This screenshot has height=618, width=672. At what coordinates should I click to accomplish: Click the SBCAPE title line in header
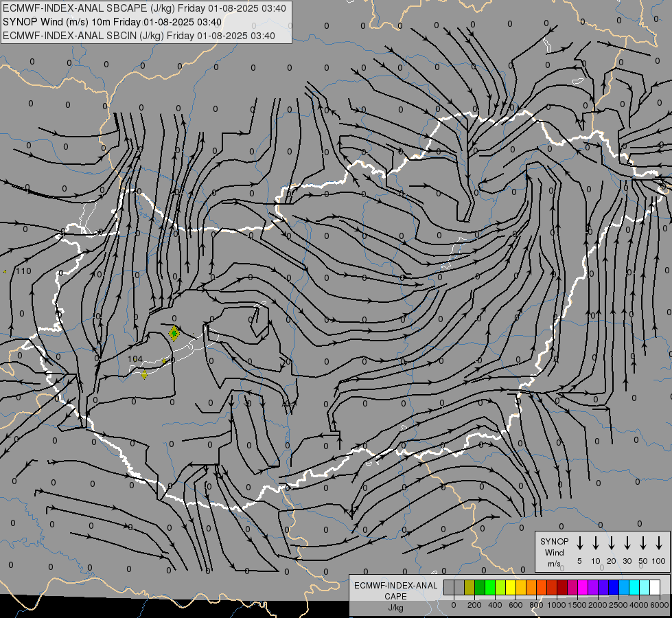point(144,8)
